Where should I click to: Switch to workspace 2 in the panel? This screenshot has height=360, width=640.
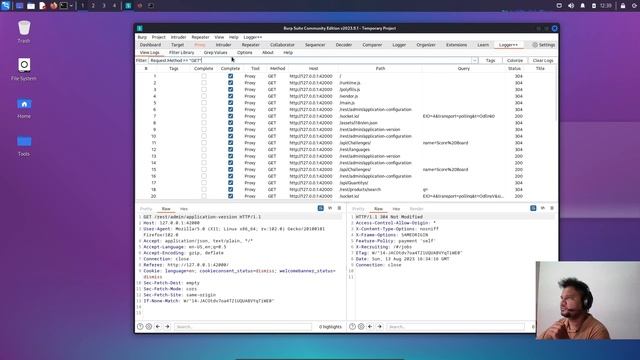click(x=93, y=6)
